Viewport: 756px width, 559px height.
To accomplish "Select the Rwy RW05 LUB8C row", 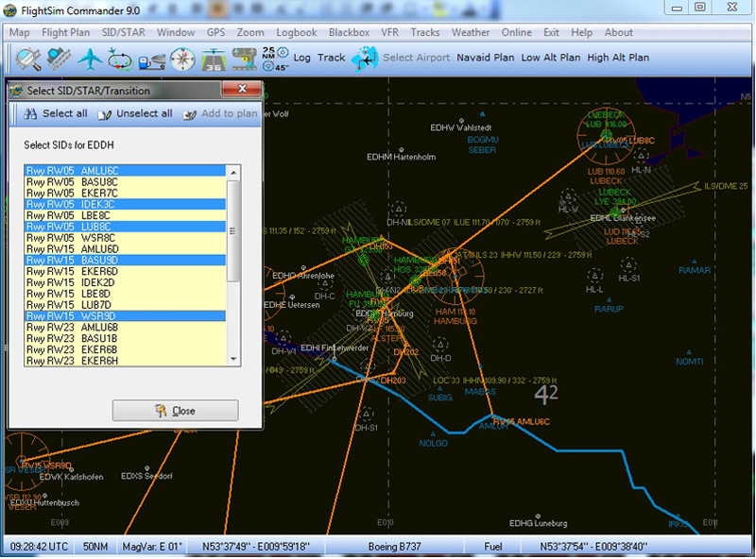I will coord(125,227).
